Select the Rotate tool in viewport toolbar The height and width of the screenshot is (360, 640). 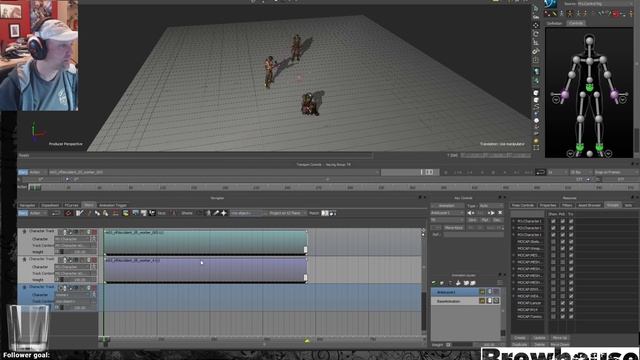click(536, 34)
